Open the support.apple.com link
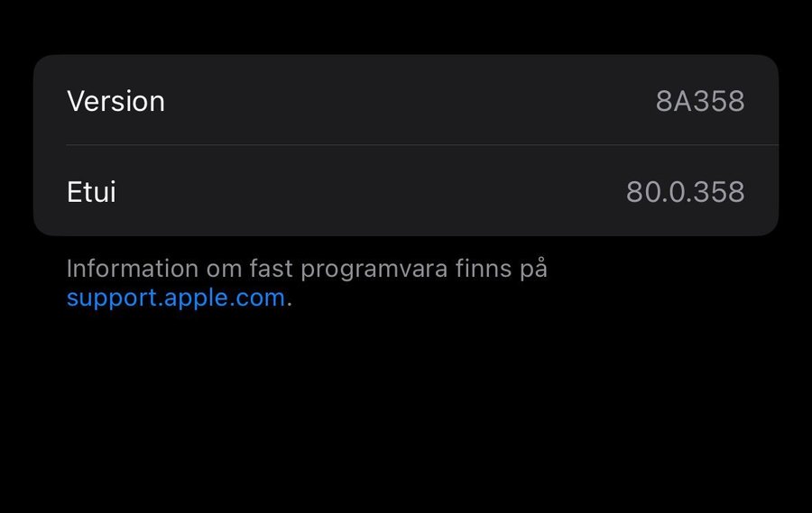The image size is (812, 513). [x=176, y=298]
